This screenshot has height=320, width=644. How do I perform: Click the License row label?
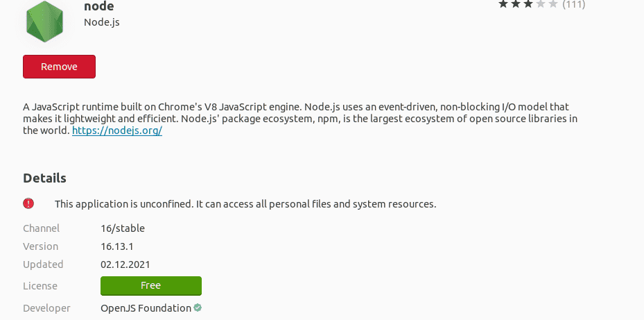(x=40, y=286)
